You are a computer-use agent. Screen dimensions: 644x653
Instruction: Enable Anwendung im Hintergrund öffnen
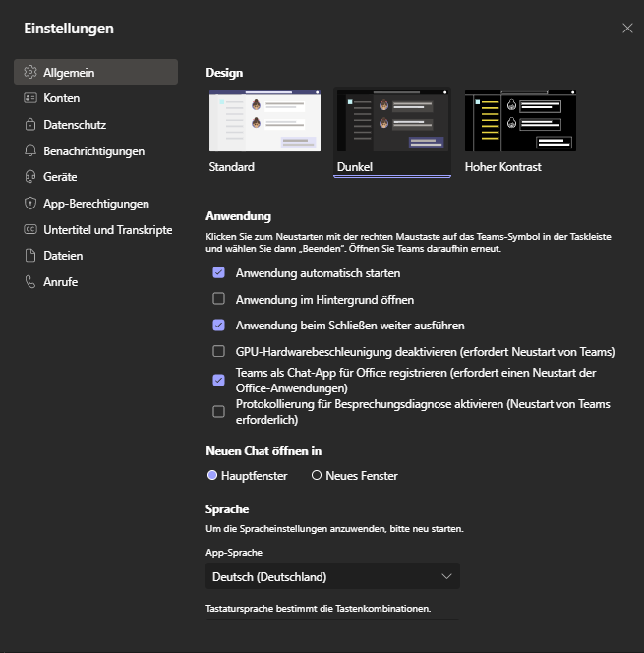[218, 299]
